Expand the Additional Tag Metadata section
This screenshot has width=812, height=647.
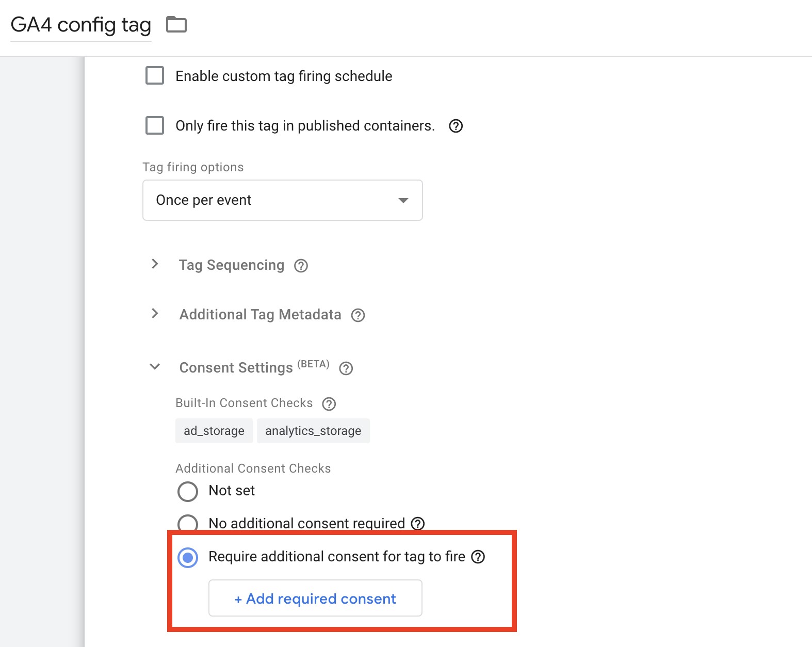tap(155, 314)
